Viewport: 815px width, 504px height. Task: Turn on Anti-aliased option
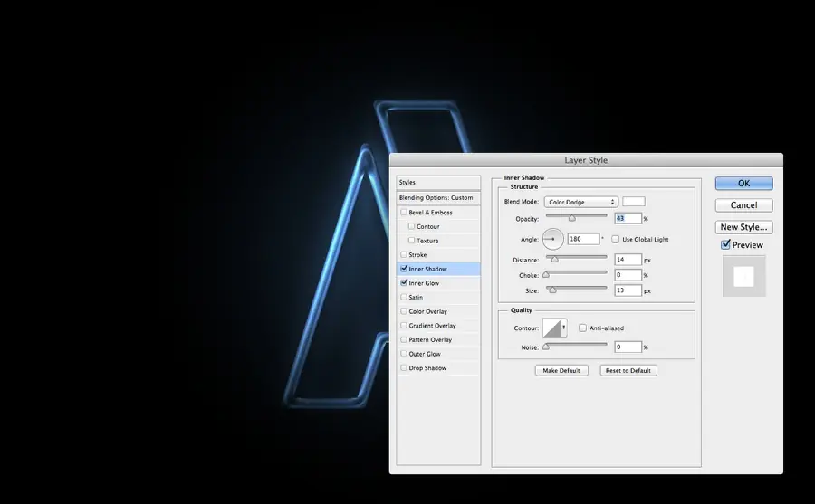pos(582,328)
